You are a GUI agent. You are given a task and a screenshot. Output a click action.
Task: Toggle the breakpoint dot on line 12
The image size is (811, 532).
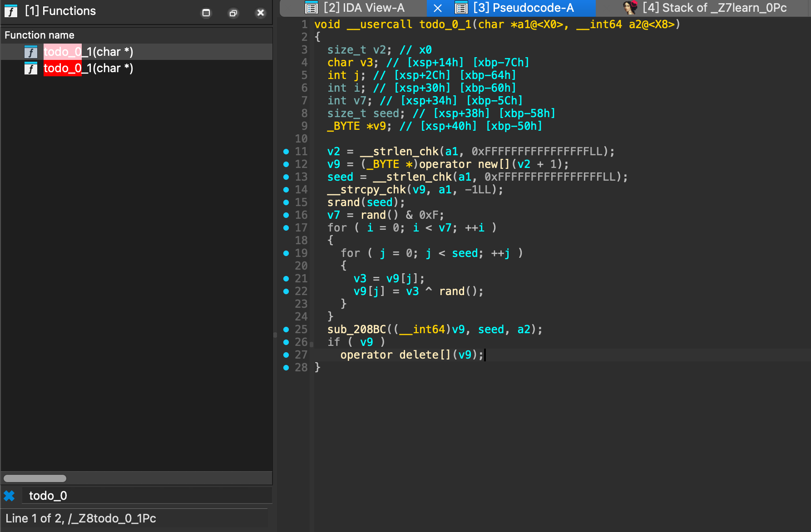tap(286, 164)
